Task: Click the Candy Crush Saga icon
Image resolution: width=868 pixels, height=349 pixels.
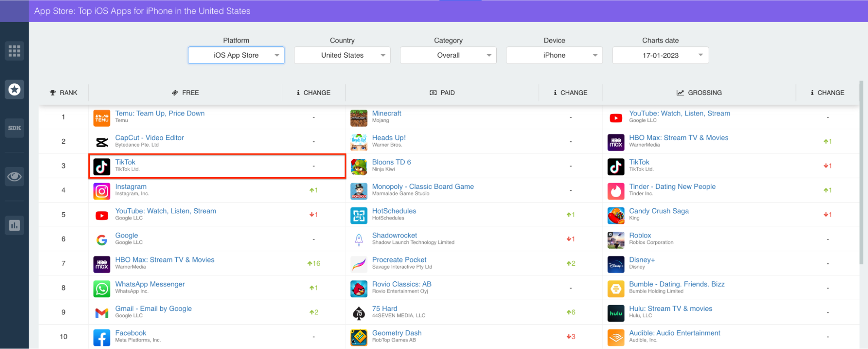Action: pyautogui.click(x=616, y=215)
